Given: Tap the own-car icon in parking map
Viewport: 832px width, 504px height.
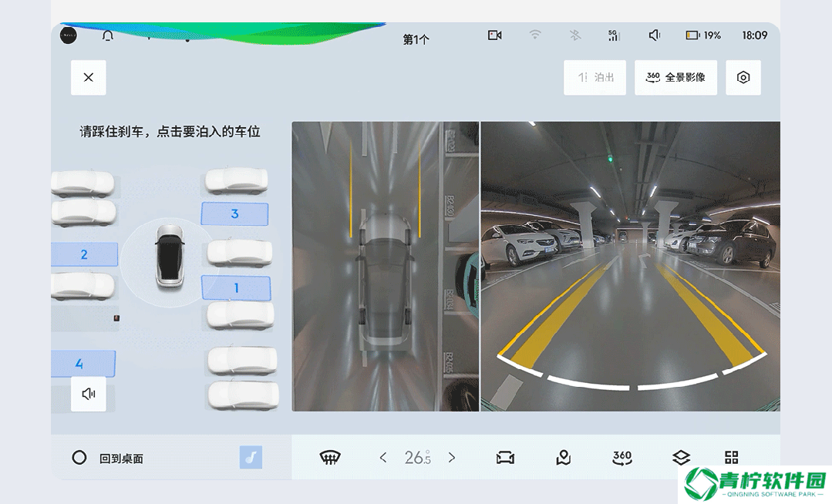Looking at the screenshot, I should (170, 257).
